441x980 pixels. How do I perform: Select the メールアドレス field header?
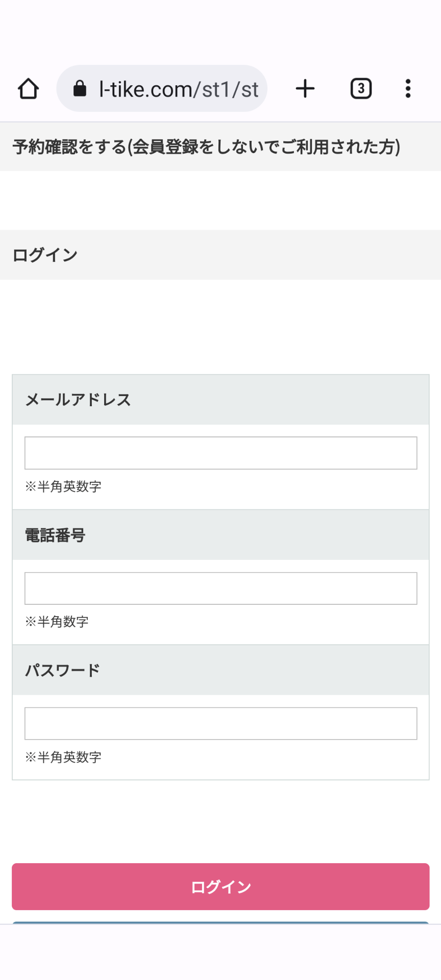pyautogui.click(x=221, y=400)
